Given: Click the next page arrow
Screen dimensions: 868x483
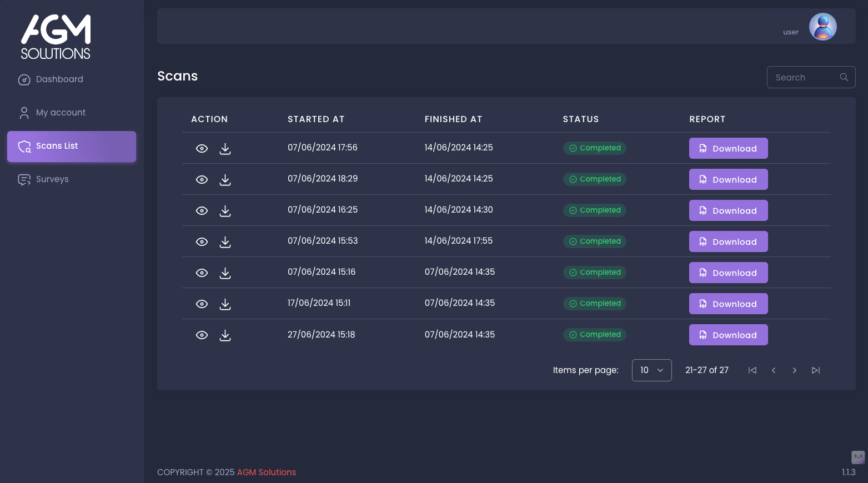Looking at the screenshot, I should pyautogui.click(x=795, y=370).
